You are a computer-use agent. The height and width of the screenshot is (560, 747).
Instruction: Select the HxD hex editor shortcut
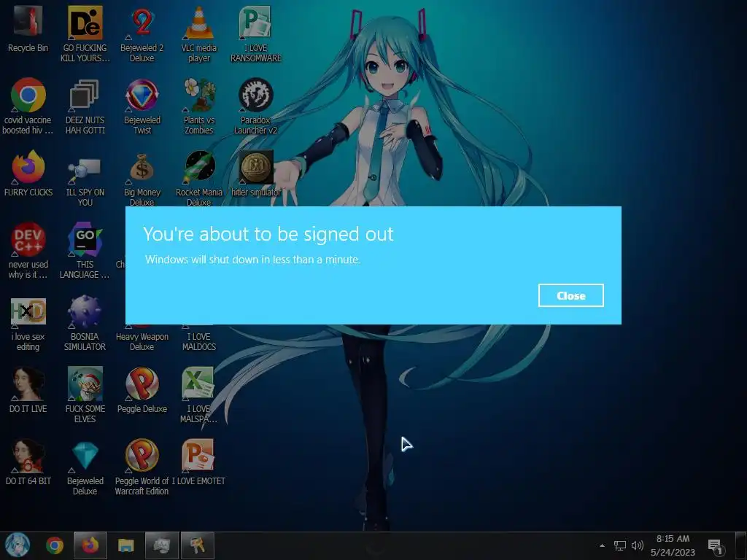click(x=28, y=312)
